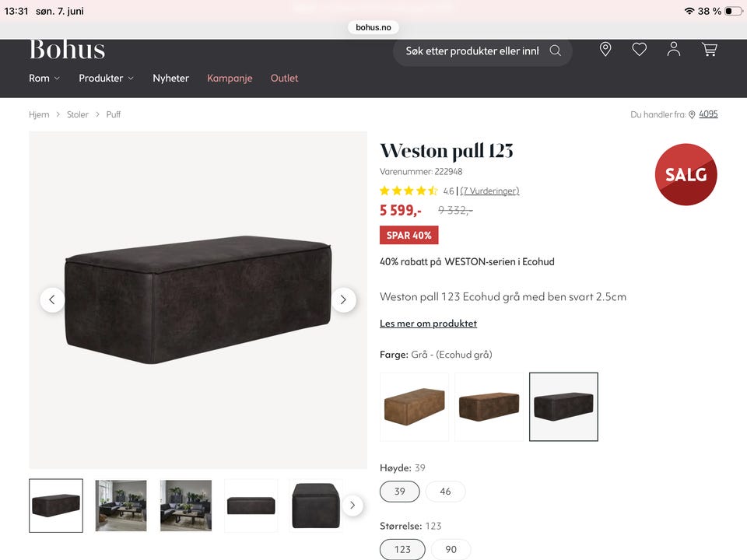Show next product image with right arrow
Viewport: 747px width, 560px height.
click(343, 299)
